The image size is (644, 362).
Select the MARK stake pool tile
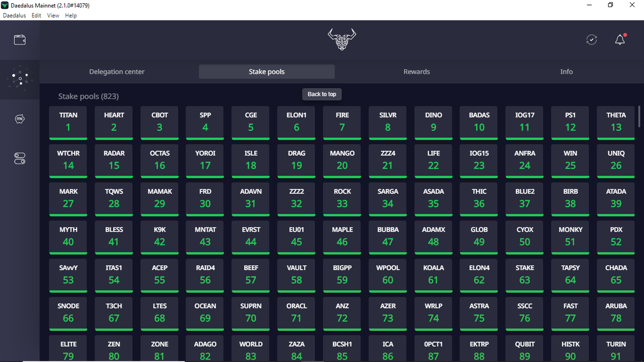68,200
